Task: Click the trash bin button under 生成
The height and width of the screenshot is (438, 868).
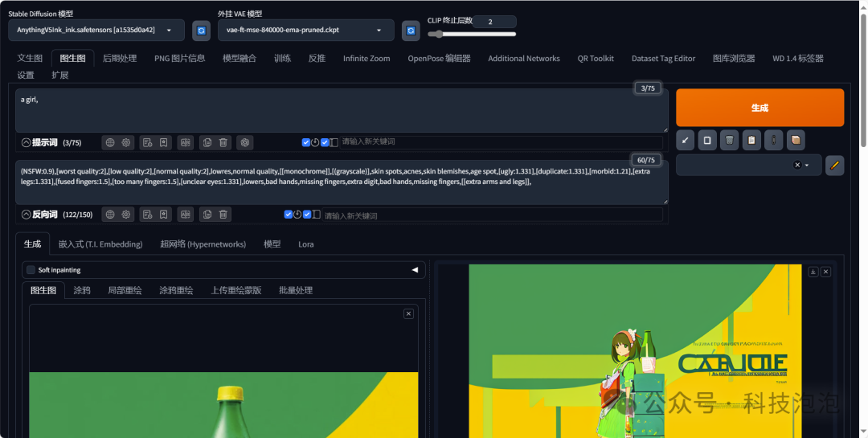Action: [x=729, y=140]
